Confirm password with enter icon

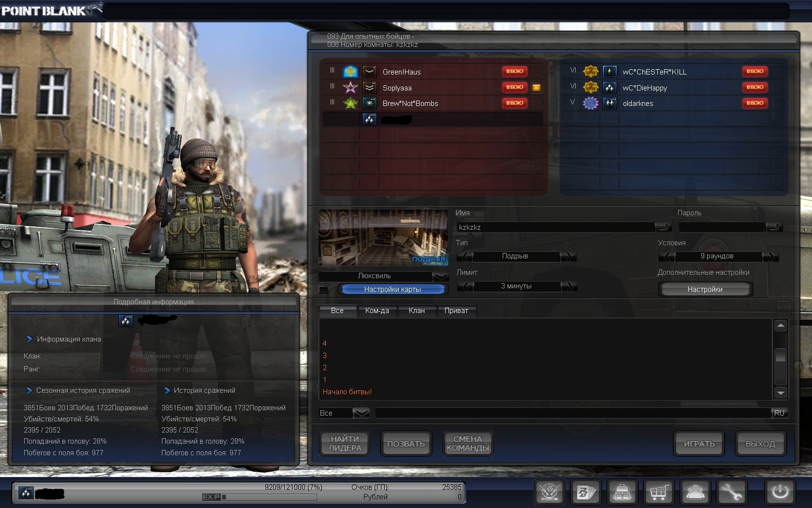[773, 227]
